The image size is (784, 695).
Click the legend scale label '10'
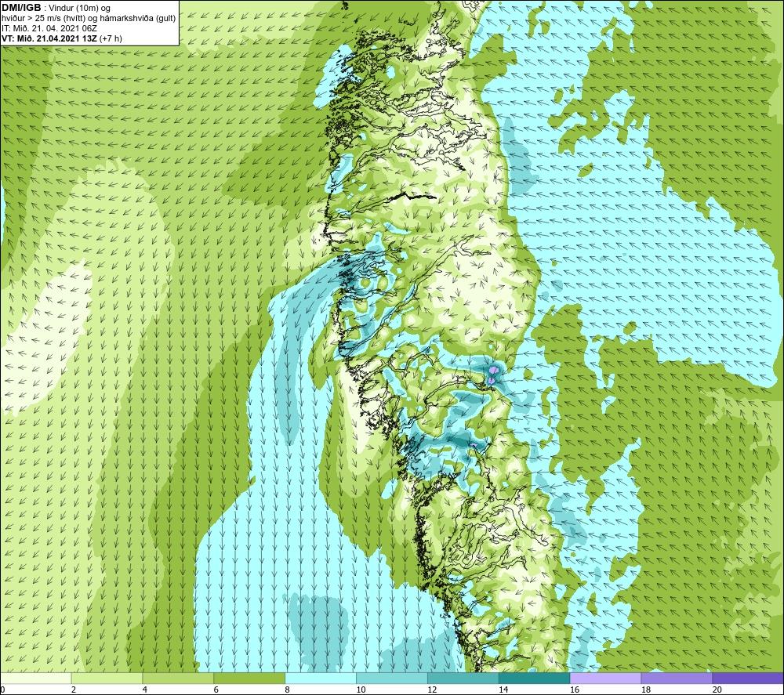pos(361,690)
